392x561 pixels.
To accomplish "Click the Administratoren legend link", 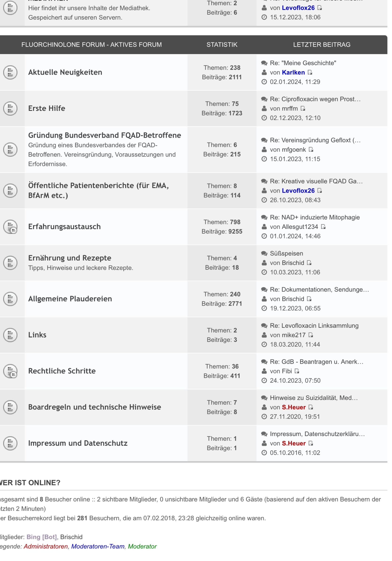I will click(46, 546).
